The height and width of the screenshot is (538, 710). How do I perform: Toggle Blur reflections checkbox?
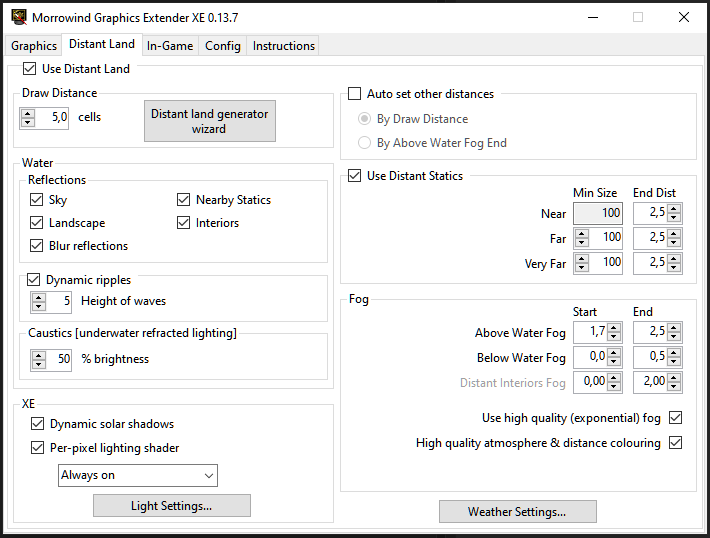[37, 246]
